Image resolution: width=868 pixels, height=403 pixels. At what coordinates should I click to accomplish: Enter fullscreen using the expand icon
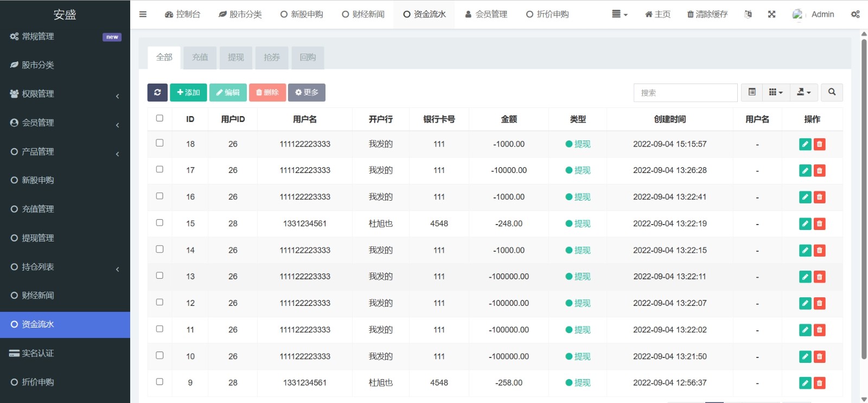click(771, 15)
